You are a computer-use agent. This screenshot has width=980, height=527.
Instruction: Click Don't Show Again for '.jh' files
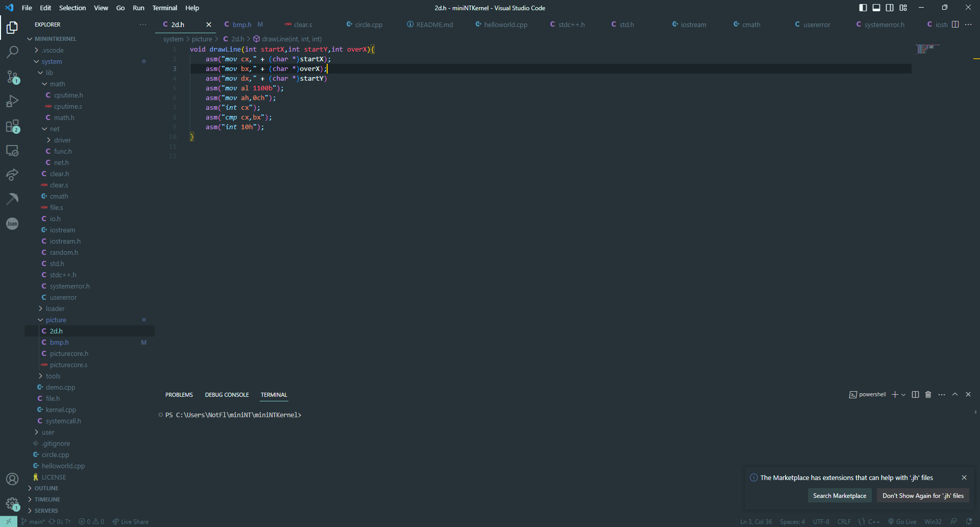[x=923, y=496]
